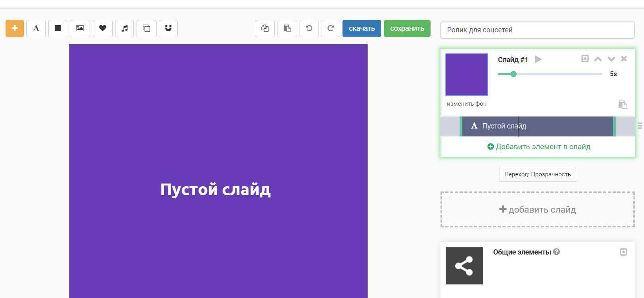Open the heart icons library
This screenshot has width=644, height=298.
coord(103,28)
